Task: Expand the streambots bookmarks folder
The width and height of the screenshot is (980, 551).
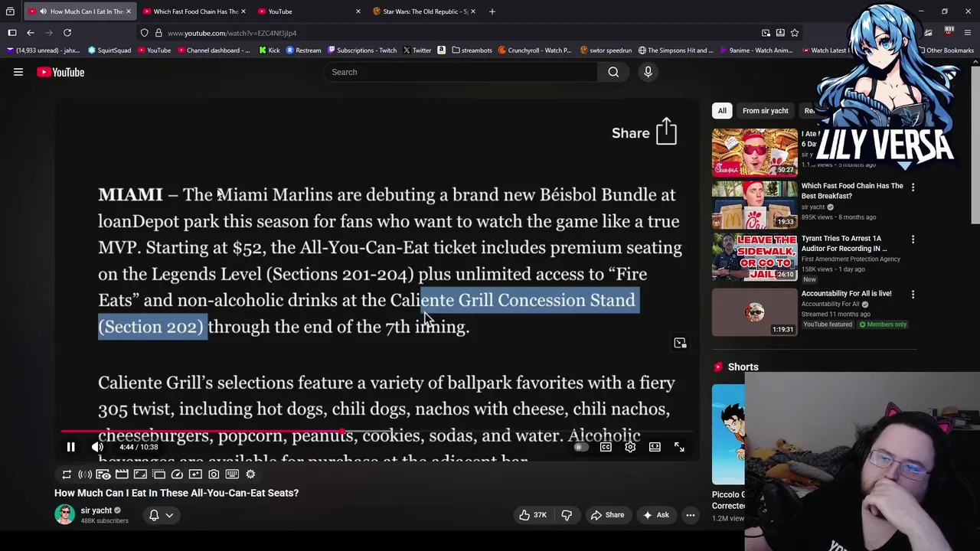Action: [472, 51]
